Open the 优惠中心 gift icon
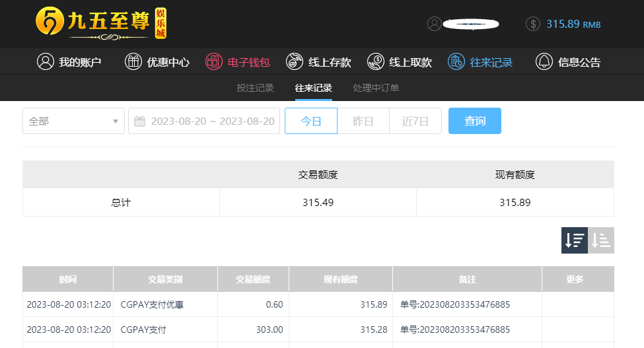Viewport: 644px width, 348px height. [133, 61]
